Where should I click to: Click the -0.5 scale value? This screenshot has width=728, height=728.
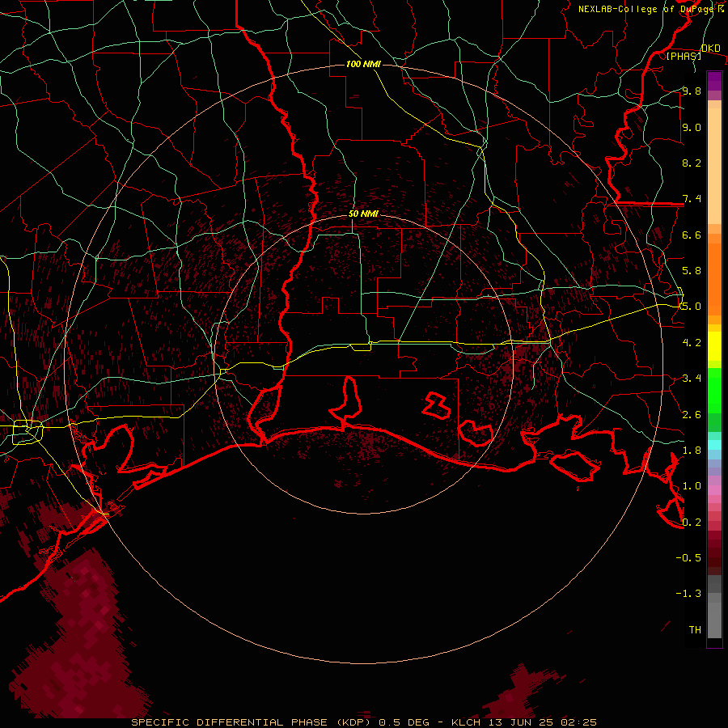(688, 558)
